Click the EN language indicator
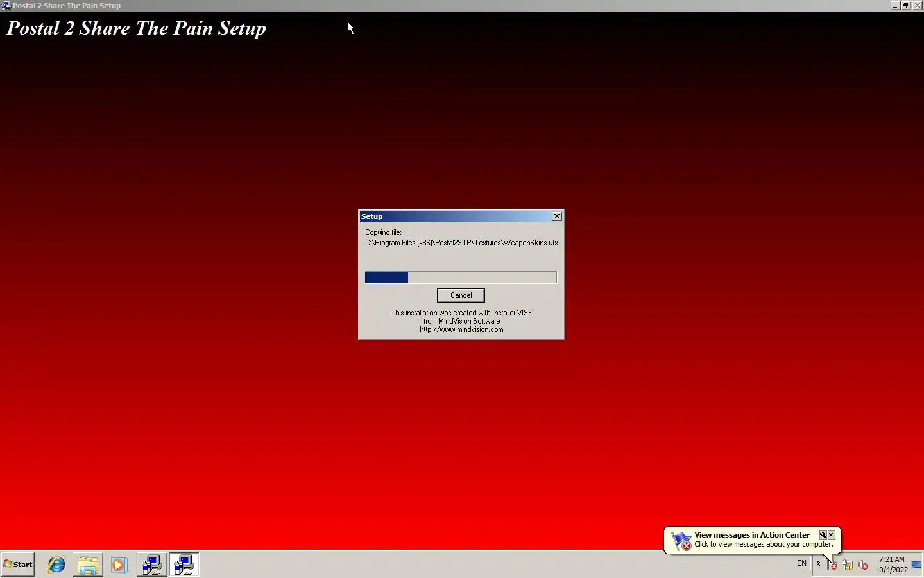Screen dimensions: 924x578 click(x=801, y=563)
